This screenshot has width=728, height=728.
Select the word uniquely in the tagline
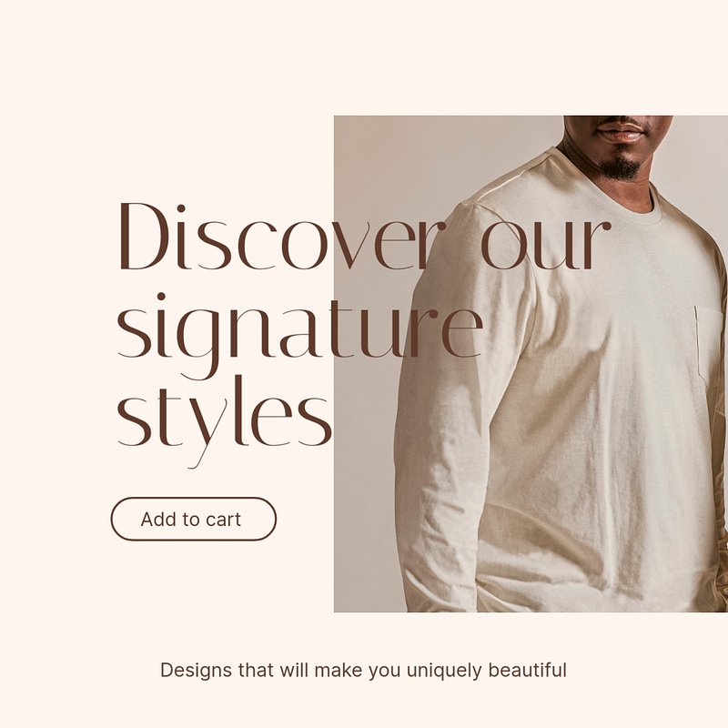pyautogui.click(x=444, y=672)
